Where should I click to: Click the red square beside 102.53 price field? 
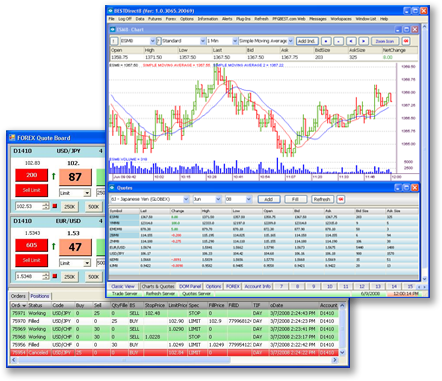click(55, 206)
